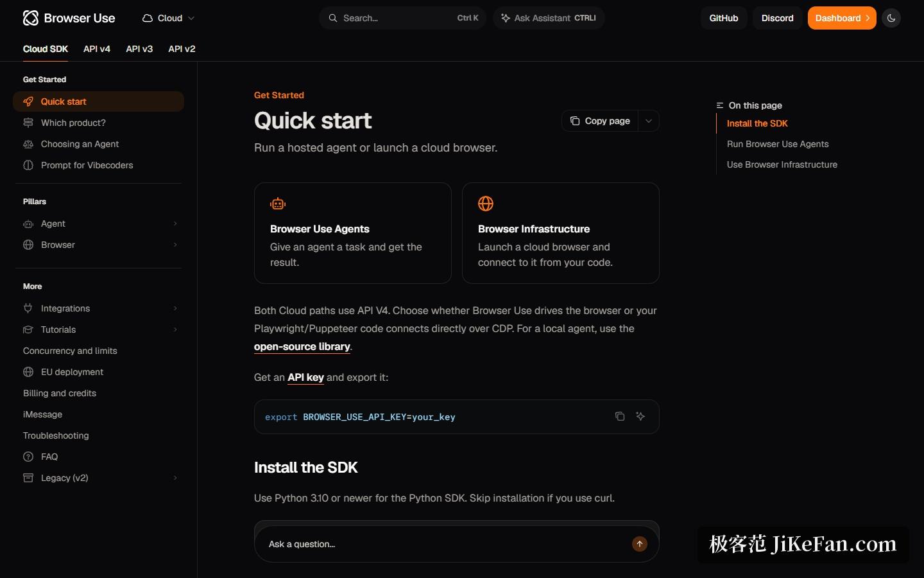Click the On this page list icon

[x=720, y=105]
